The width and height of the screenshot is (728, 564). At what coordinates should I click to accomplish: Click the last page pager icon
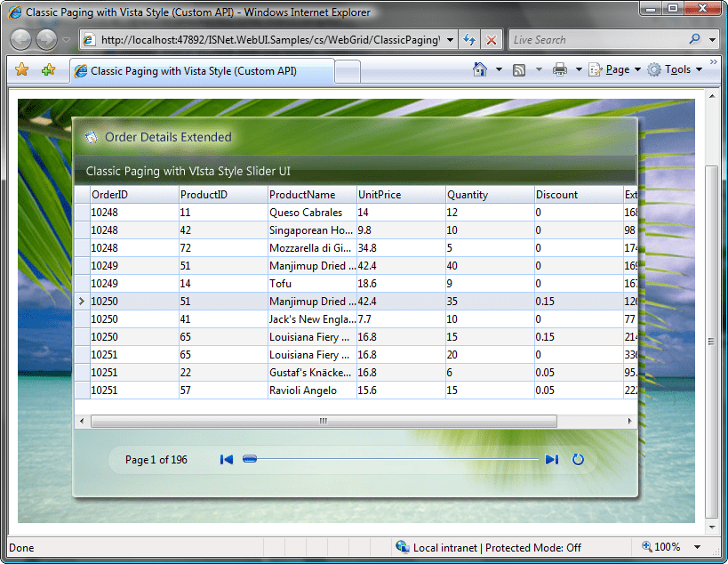[x=551, y=459]
